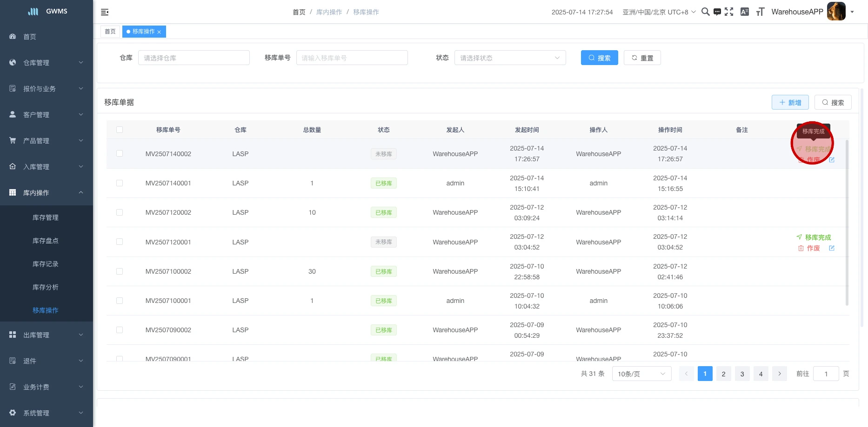This screenshot has width=868, height=427.
Task: Click the 新增 add button
Action: [x=790, y=102]
